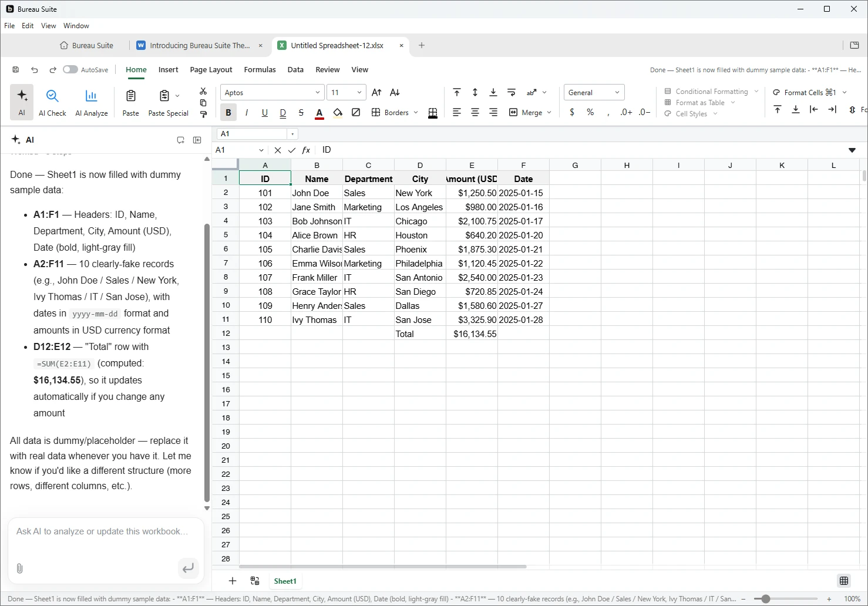Cut selection with the scissors icon
Image resolution: width=868 pixels, height=606 pixels.
point(203,91)
